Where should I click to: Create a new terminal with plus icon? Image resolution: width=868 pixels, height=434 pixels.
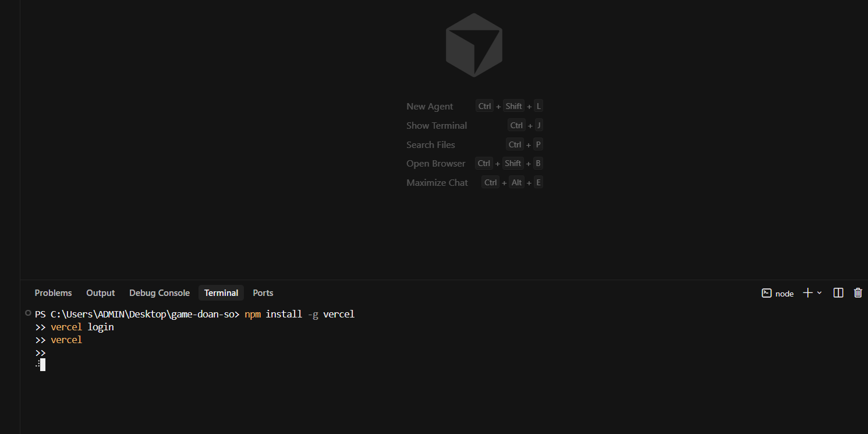click(807, 293)
